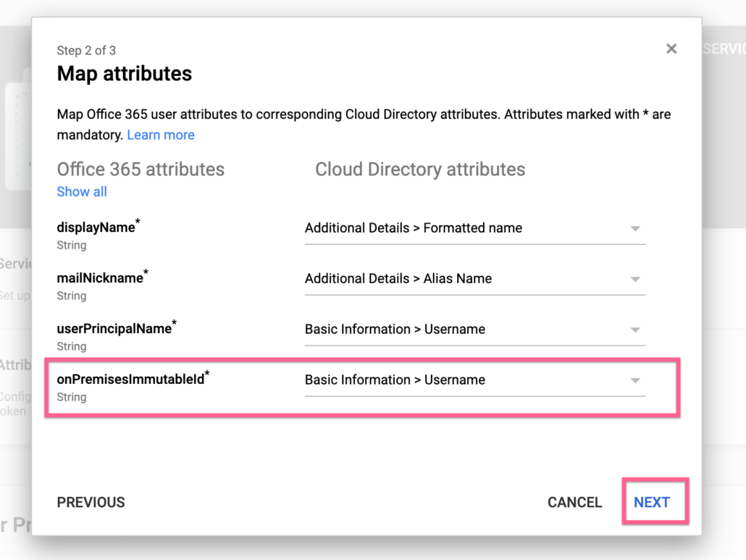Proceed with the NEXT button

[652, 503]
